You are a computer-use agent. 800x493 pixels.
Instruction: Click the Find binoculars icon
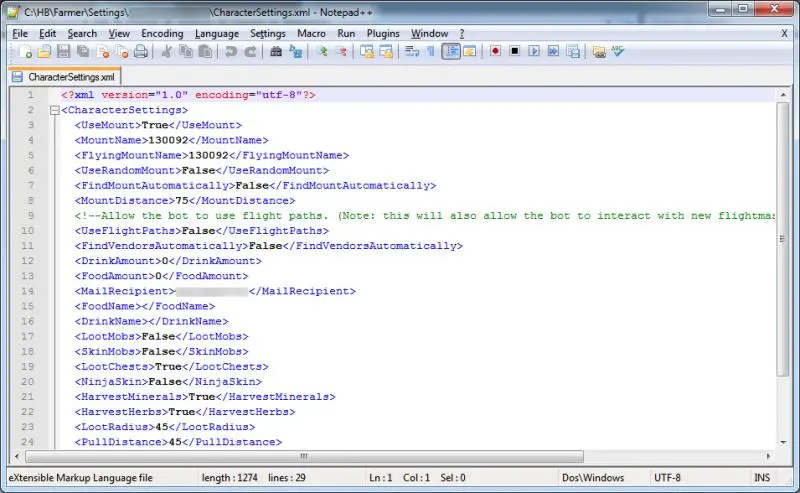tap(276, 52)
